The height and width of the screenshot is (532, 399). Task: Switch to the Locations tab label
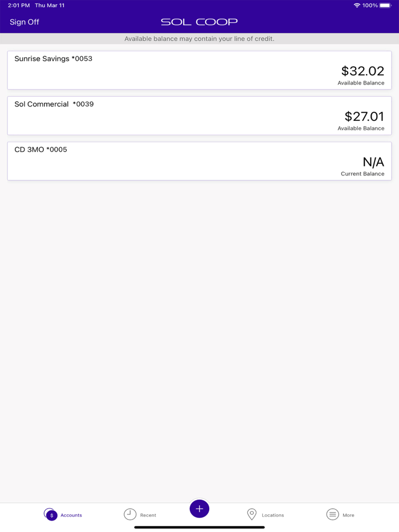pyautogui.click(x=272, y=515)
